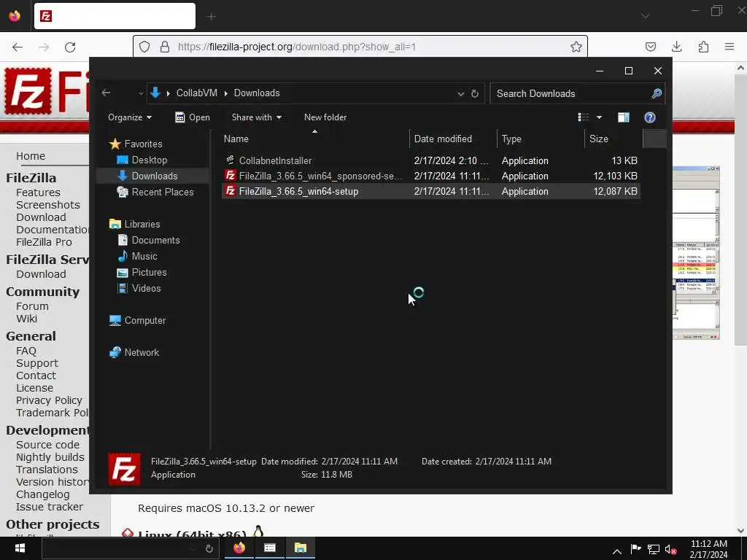Select FileZilla_3.66.5_win64-setup file icon
Image resolution: width=747 pixels, height=560 pixels.
230,191
